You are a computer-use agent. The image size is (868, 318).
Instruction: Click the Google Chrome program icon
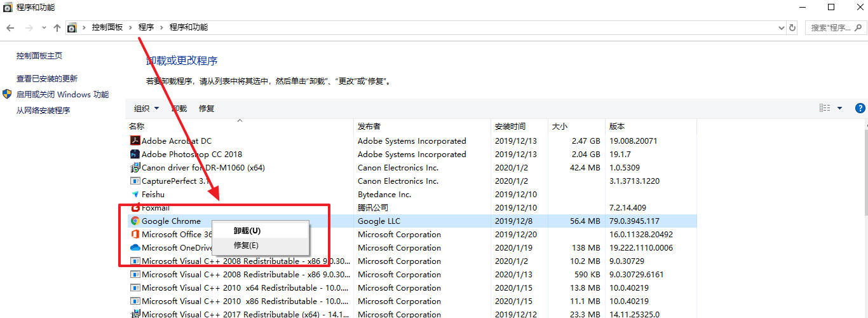pos(135,221)
